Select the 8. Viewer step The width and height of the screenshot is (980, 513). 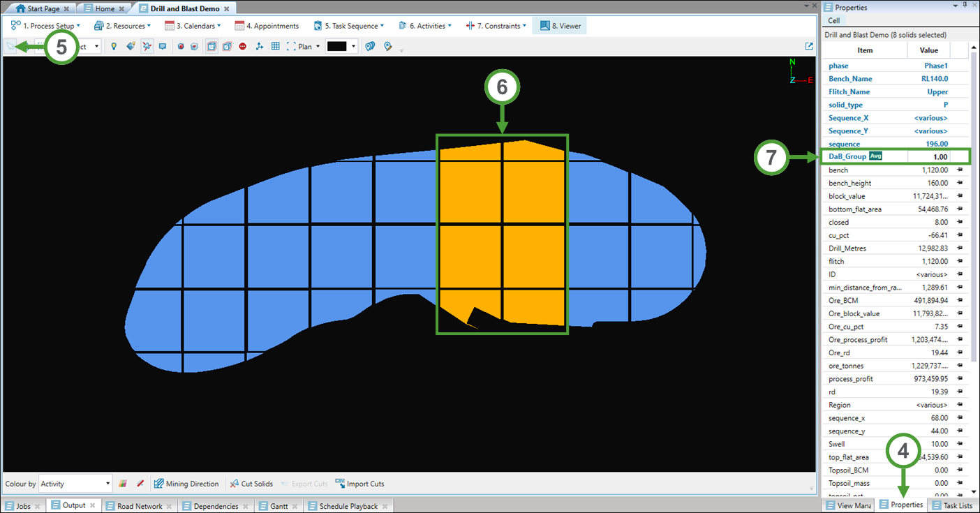pyautogui.click(x=559, y=26)
